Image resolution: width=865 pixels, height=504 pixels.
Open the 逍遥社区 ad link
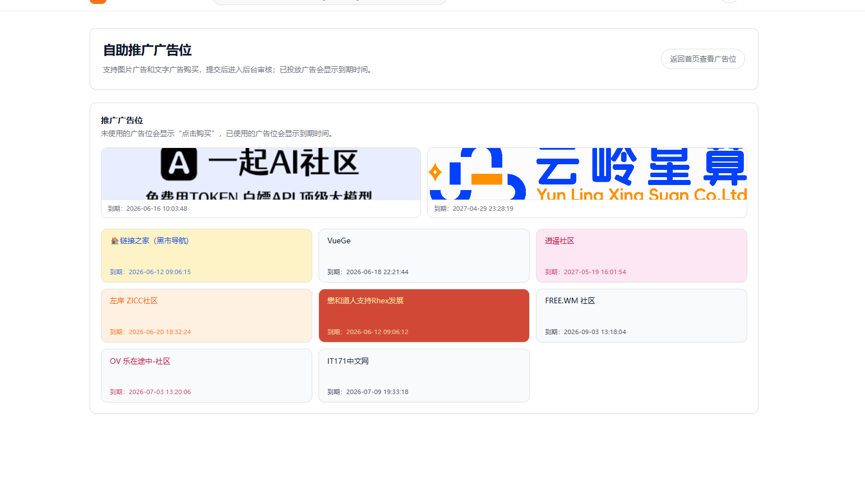[x=559, y=241]
